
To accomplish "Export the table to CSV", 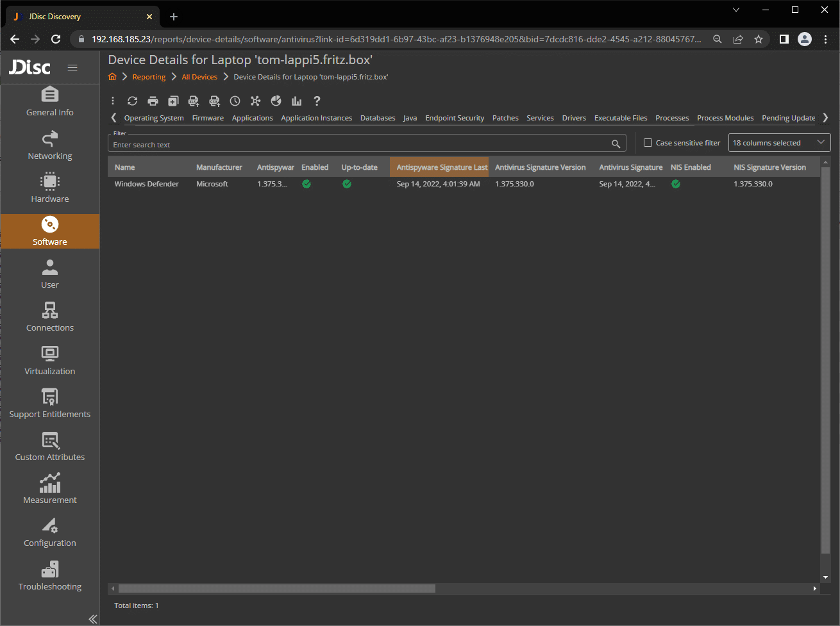I will 214,101.
